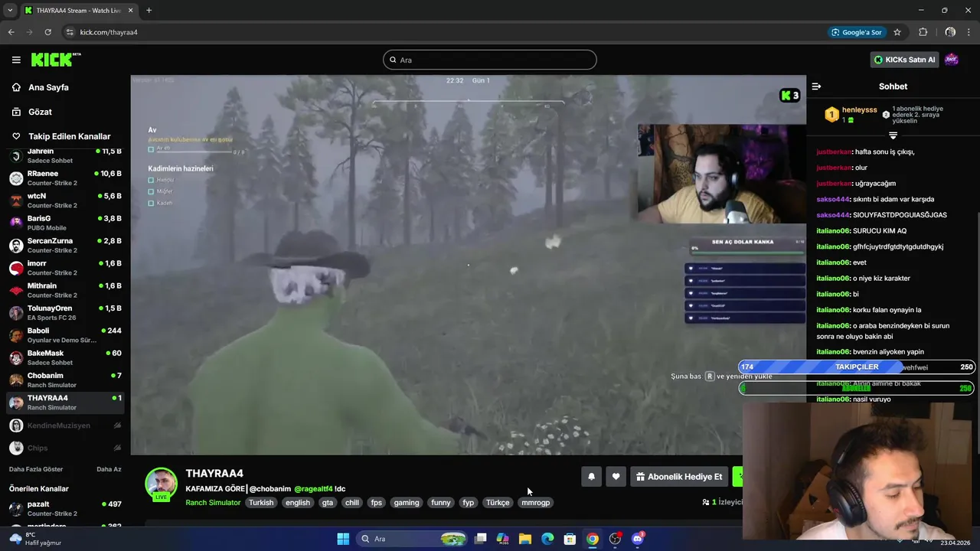Image resolution: width=980 pixels, height=551 pixels.
Task: Select the mmrogp tag
Action: click(536, 503)
